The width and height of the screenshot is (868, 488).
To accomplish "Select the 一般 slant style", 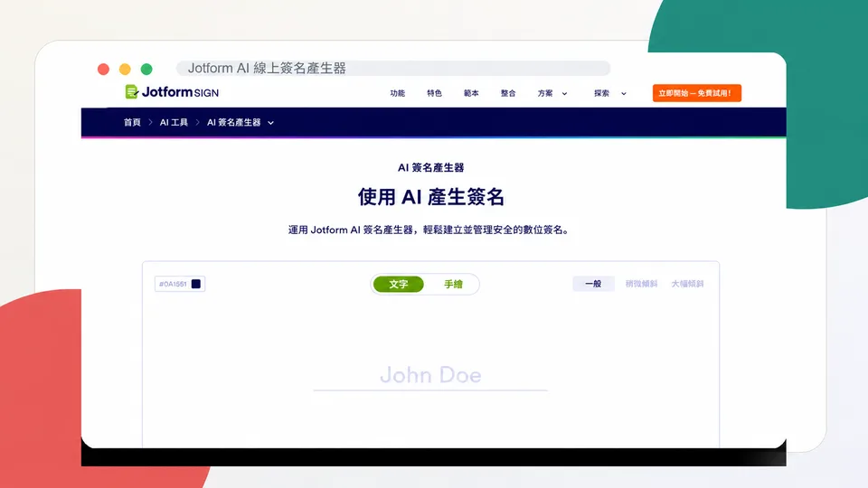I will [x=593, y=284].
